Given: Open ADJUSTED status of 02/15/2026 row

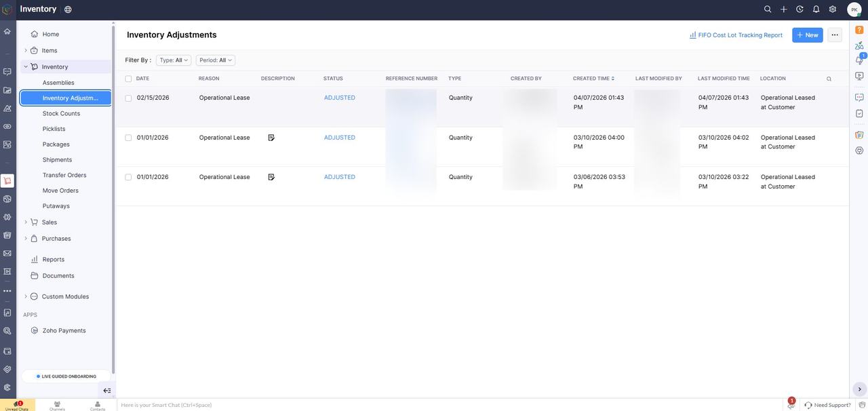Looking at the screenshot, I should pyautogui.click(x=339, y=98).
